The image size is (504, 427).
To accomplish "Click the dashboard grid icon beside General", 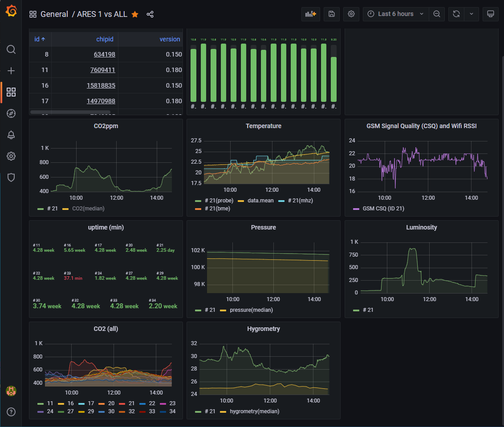I will 33,14.
